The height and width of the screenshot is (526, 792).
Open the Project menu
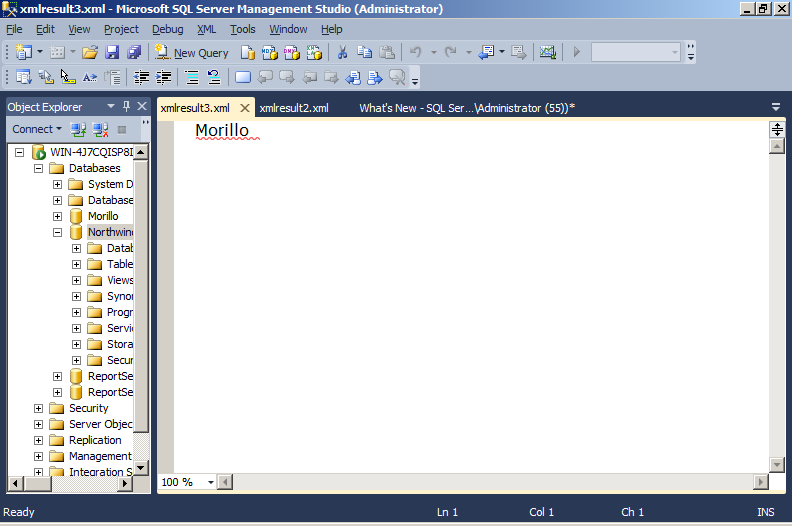[x=121, y=29]
